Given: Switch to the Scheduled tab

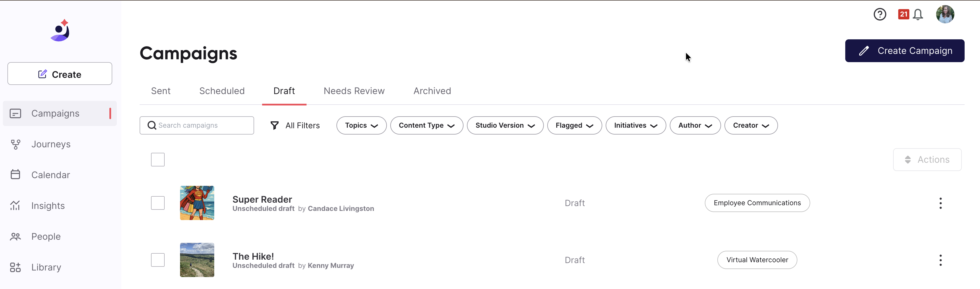Looking at the screenshot, I should tap(222, 91).
